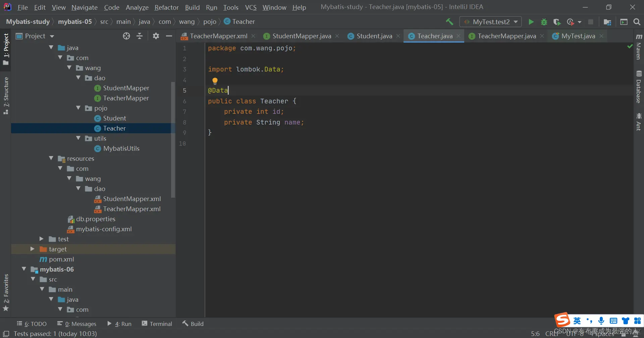Open the 4: Run tool window
644x338 pixels.
[119, 324]
